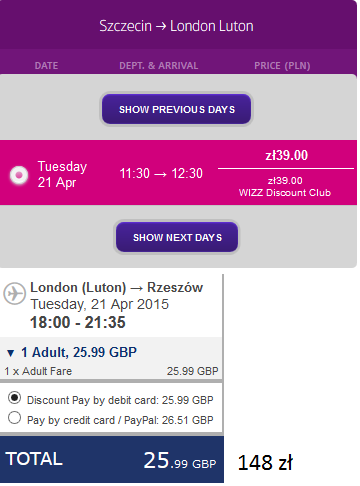Click the 18:00 - 21:35 flight time
The width and height of the screenshot is (360, 486).
coord(78,322)
